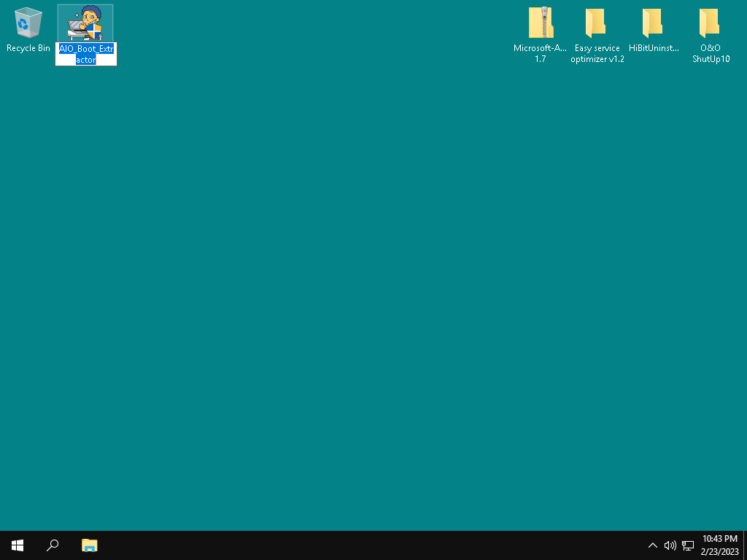747x560 pixels.
Task: Select the Recycle Bin desktop icon
Action: [28, 23]
